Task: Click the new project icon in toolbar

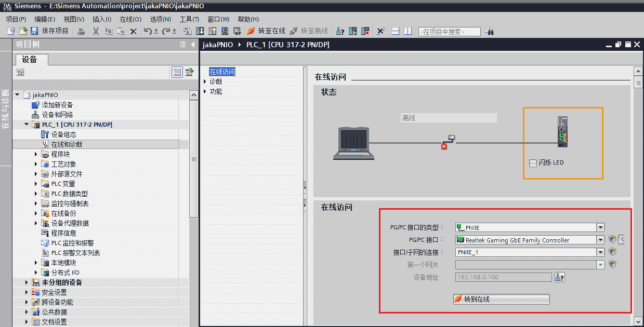Action: 11,31
